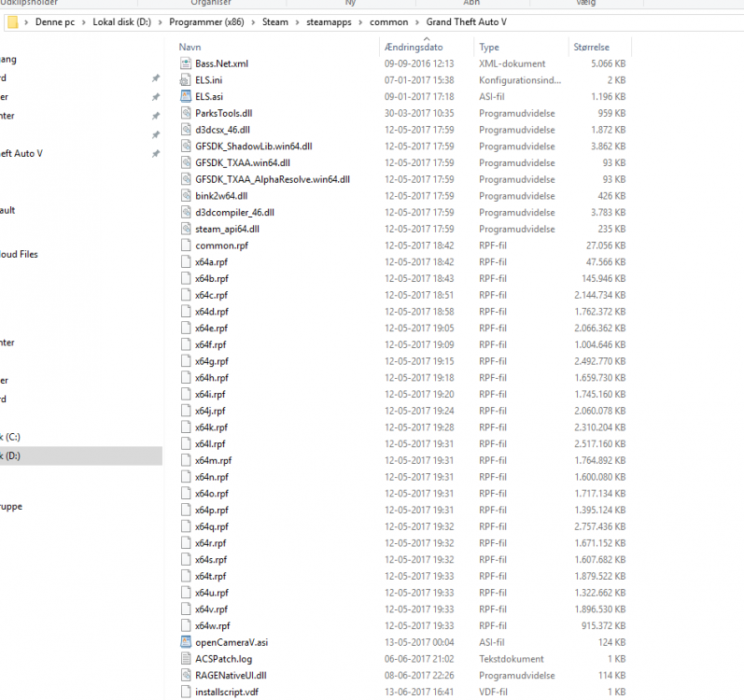The height and width of the screenshot is (700, 744).
Task: Expand chevron after Denne pc in path
Action: 83,22
